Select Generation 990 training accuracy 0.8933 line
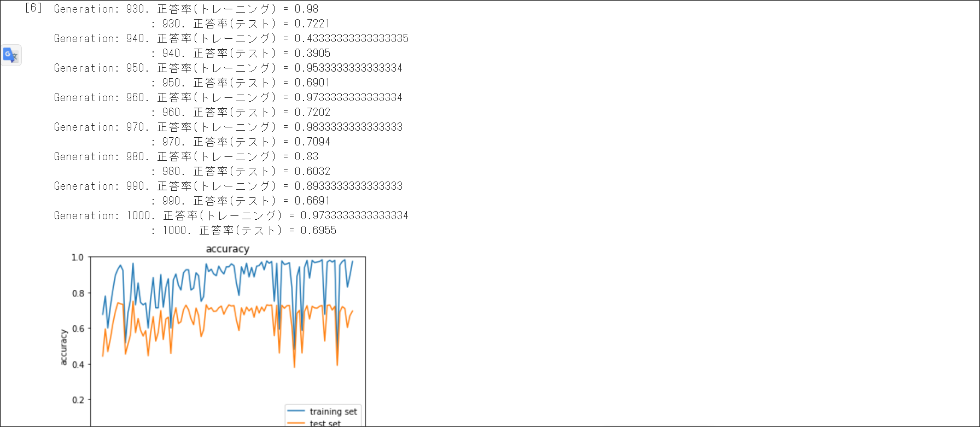The height and width of the screenshot is (427, 980). coord(228,186)
